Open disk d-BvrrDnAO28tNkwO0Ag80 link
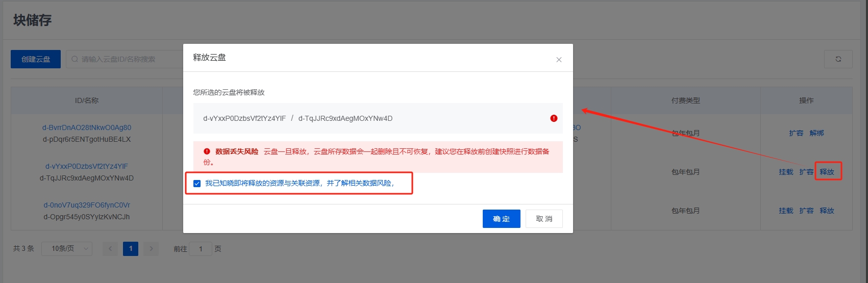This screenshot has width=868, height=283. [x=87, y=127]
